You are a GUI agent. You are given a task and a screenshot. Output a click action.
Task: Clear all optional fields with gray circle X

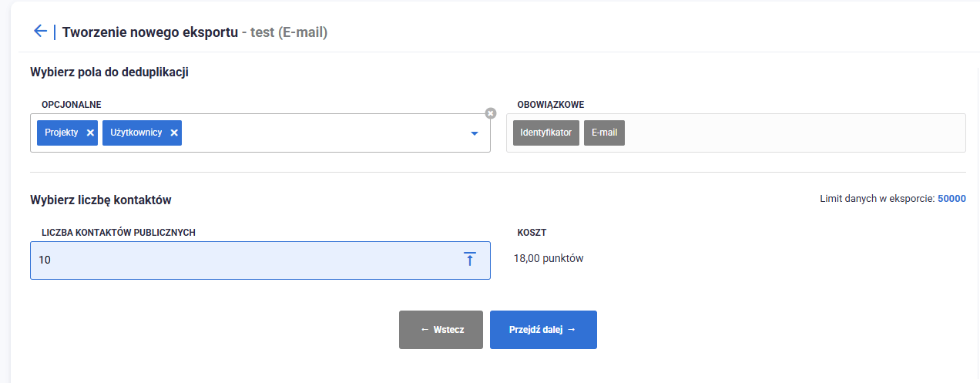491,113
